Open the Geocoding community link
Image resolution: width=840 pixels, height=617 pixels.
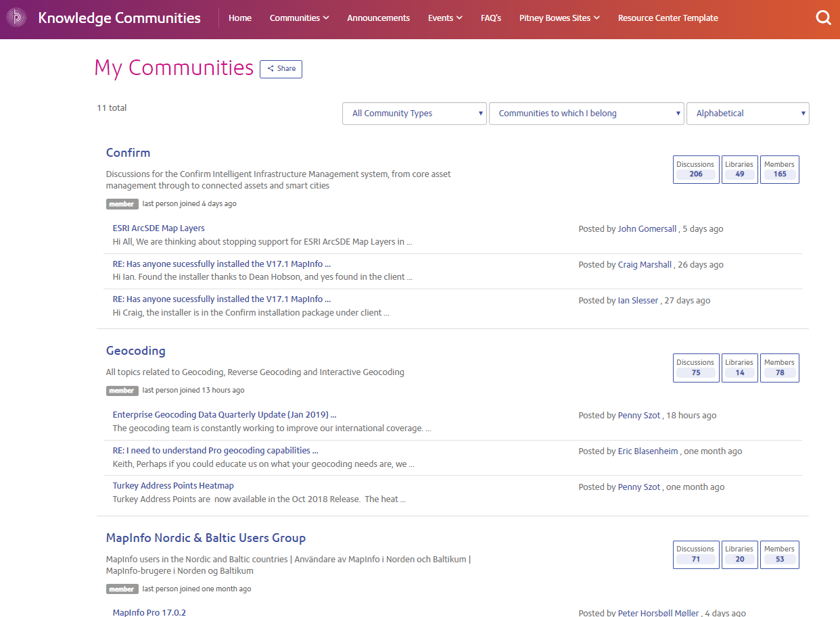tap(136, 351)
